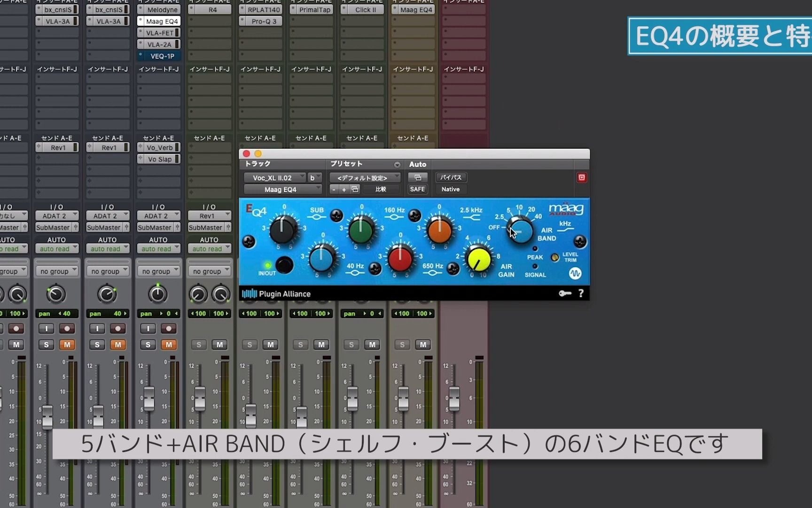Open the VEQ-1P insert
The width and height of the screenshot is (812, 508).
[159, 56]
